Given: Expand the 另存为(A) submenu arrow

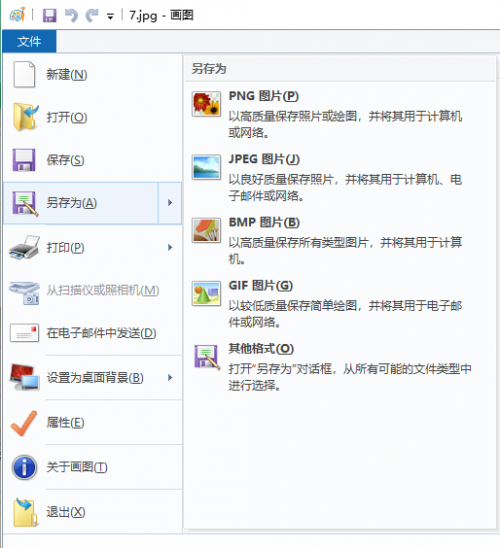Looking at the screenshot, I should pyautogui.click(x=170, y=203).
